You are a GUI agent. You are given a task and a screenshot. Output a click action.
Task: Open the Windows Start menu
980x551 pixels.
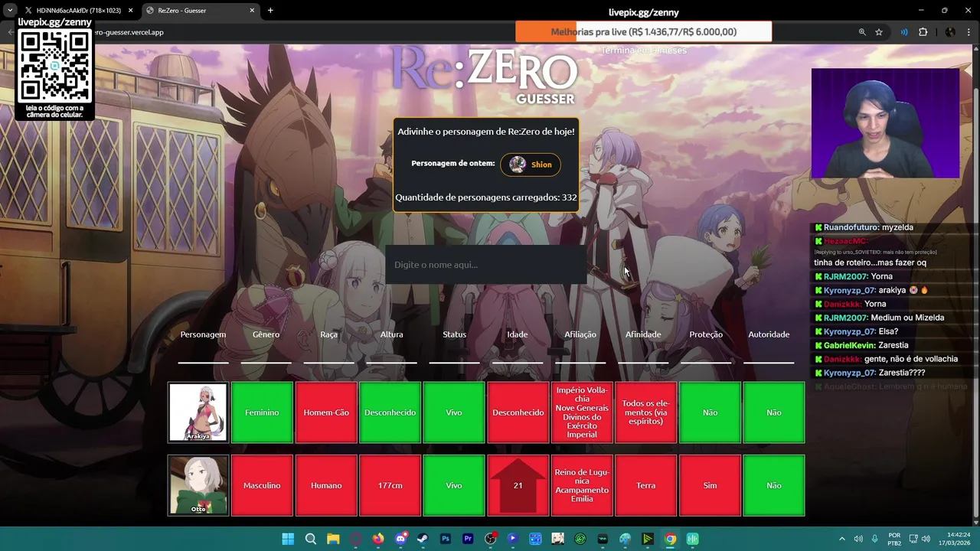pyautogui.click(x=288, y=539)
